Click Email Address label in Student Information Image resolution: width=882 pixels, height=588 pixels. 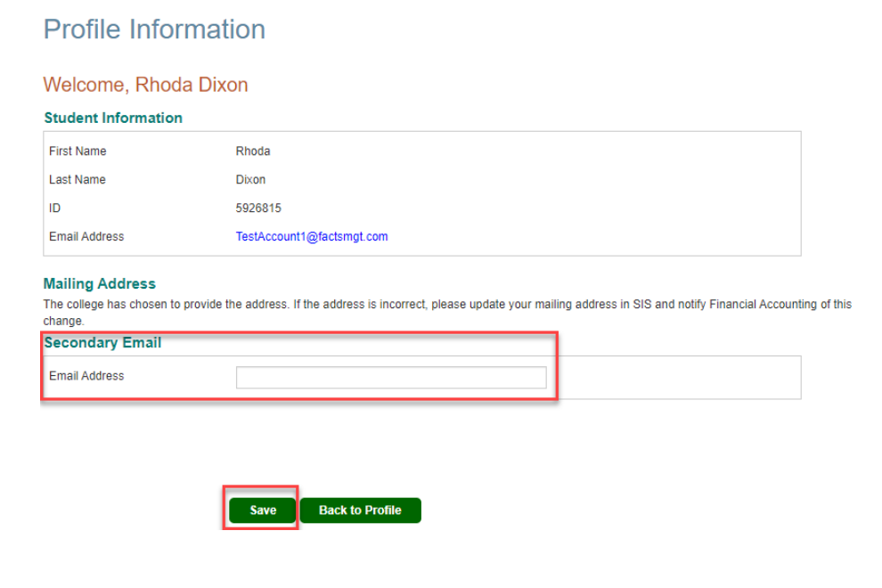tap(86, 237)
